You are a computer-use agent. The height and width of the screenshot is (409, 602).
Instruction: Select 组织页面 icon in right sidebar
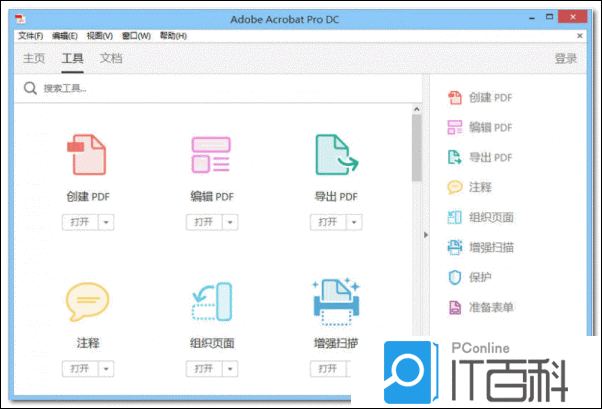(x=455, y=217)
